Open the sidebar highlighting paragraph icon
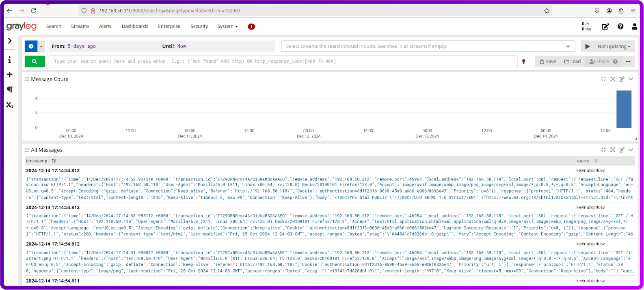644x290 pixels. [x=10, y=90]
